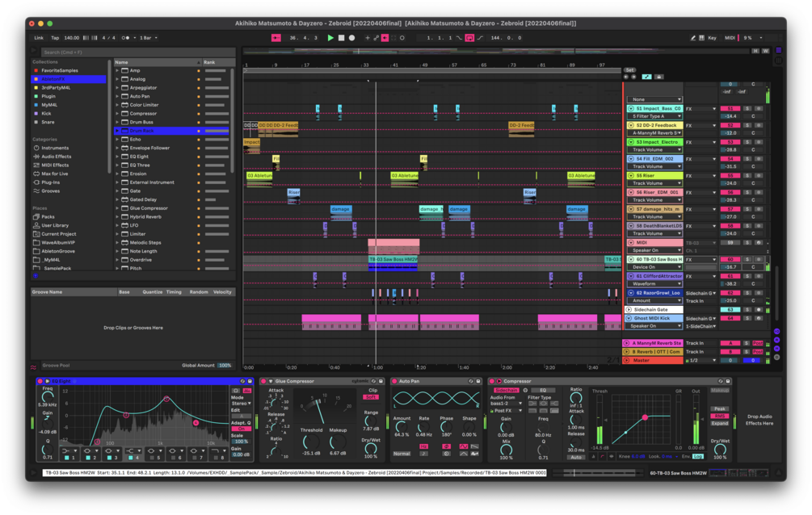Start playback with the green Play button
The width and height of the screenshot is (812, 515).
pyautogui.click(x=330, y=38)
